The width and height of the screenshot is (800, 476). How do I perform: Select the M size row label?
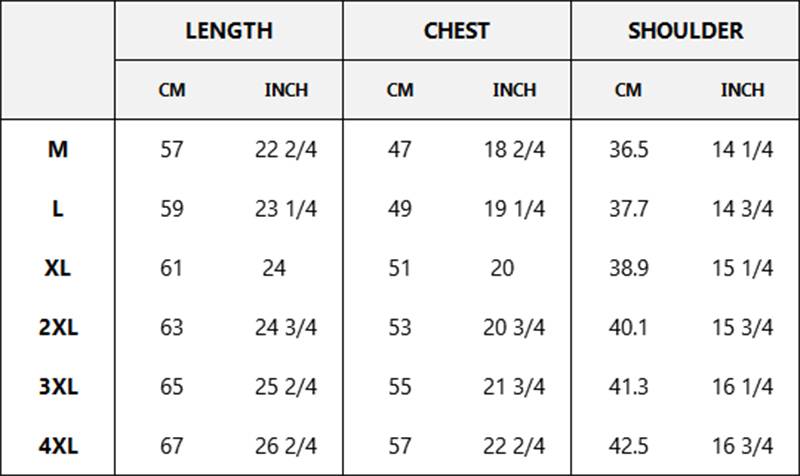pos(58,149)
